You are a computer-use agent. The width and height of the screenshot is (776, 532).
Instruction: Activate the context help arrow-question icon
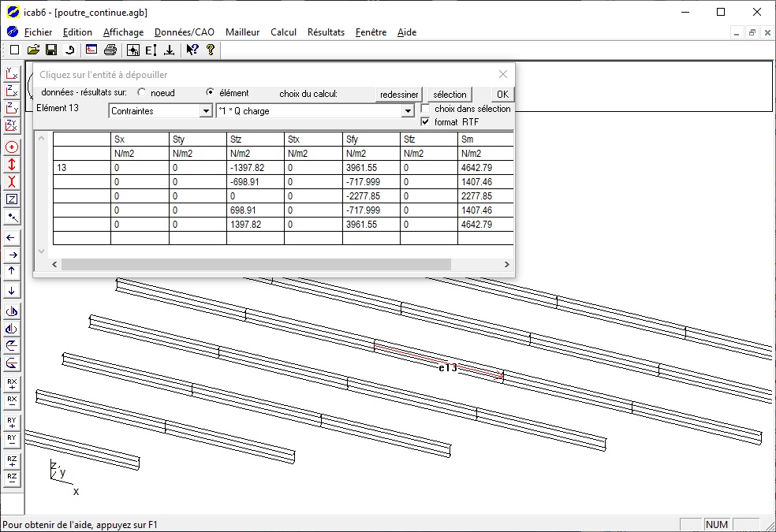click(x=192, y=50)
